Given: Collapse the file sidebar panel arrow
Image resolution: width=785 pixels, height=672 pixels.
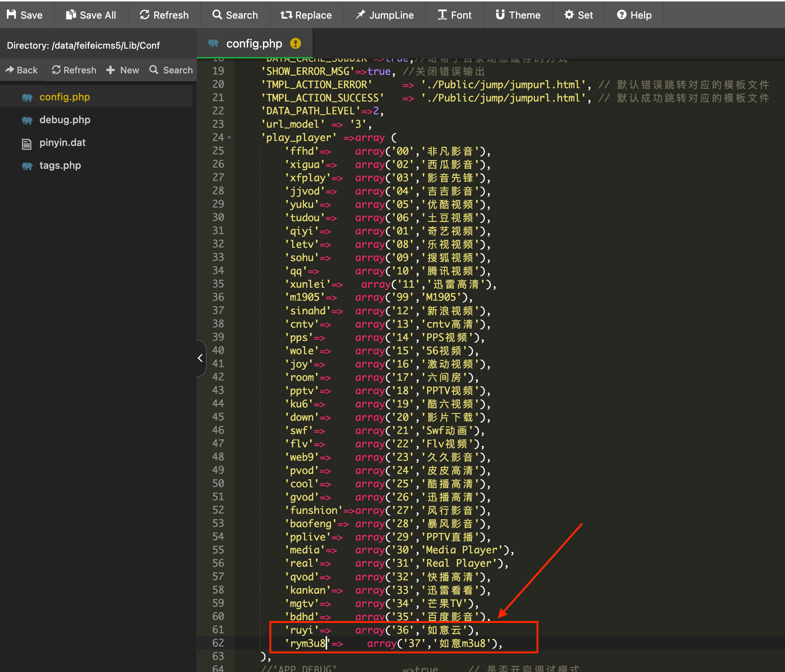Looking at the screenshot, I should tap(200, 358).
